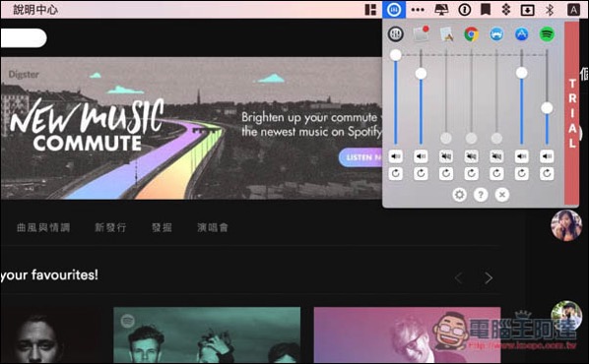Viewport: 589px width, 364px height.
Task: Open mixer help question mark
Action: pos(481,195)
